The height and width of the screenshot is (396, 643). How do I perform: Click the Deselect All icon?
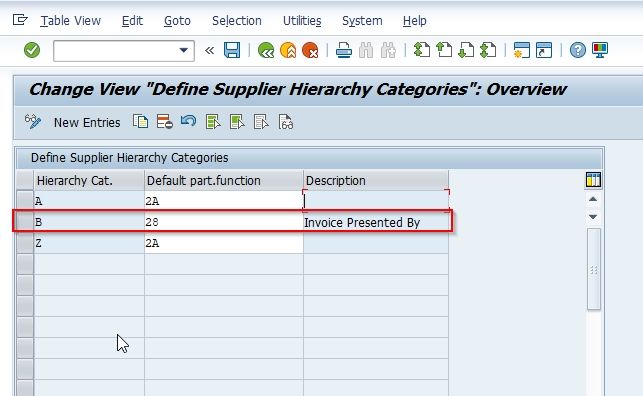(x=261, y=122)
